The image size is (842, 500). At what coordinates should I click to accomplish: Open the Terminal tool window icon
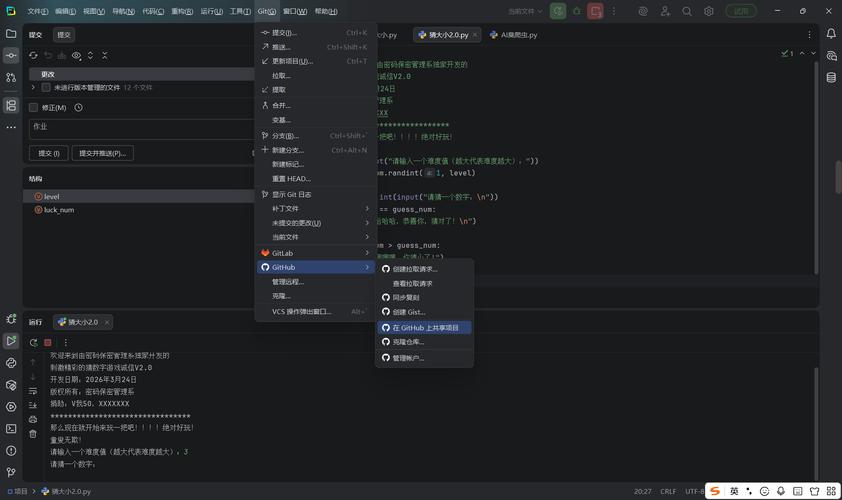tap(11, 429)
